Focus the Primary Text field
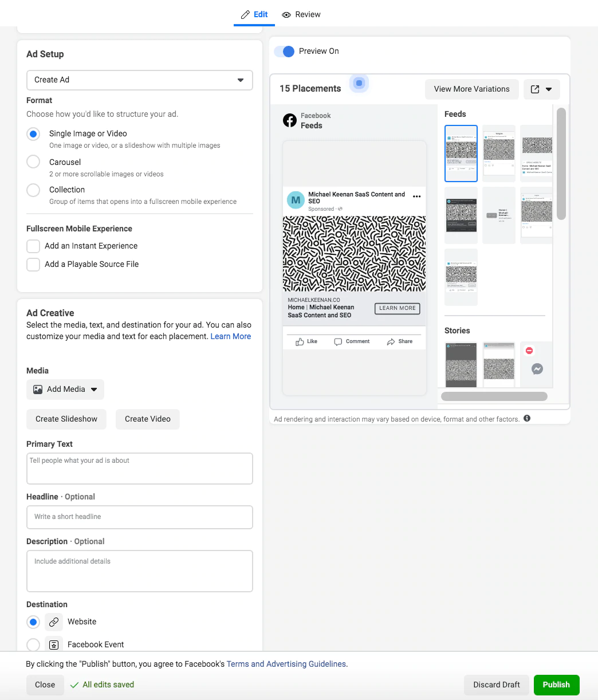The width and height of the screenshot is (598, 700). click(x=140, y=469)
